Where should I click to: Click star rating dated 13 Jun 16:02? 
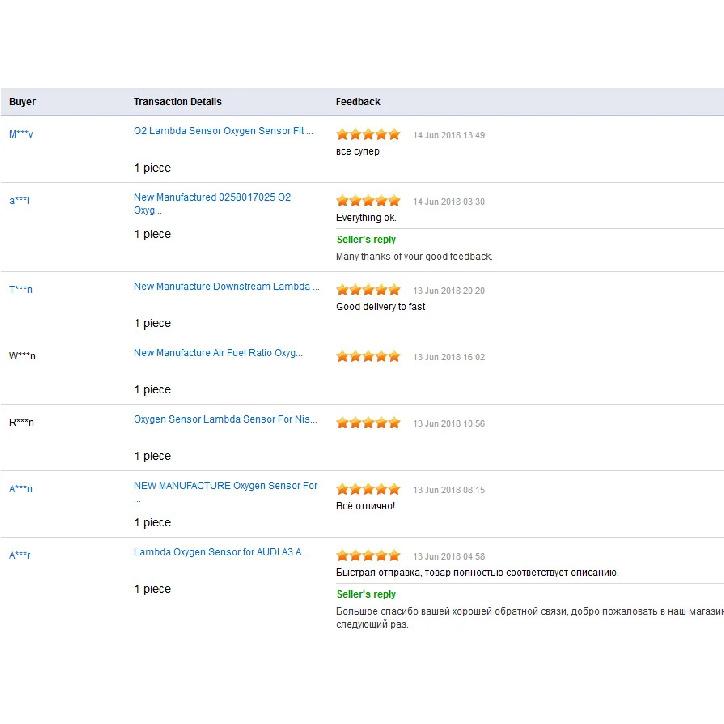pos(368,356)
